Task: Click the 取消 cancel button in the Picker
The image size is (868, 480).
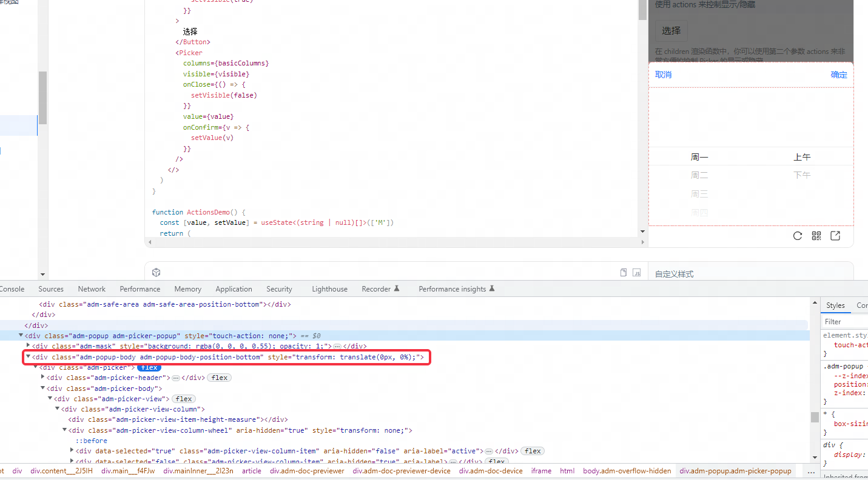Action: (664, 75)
